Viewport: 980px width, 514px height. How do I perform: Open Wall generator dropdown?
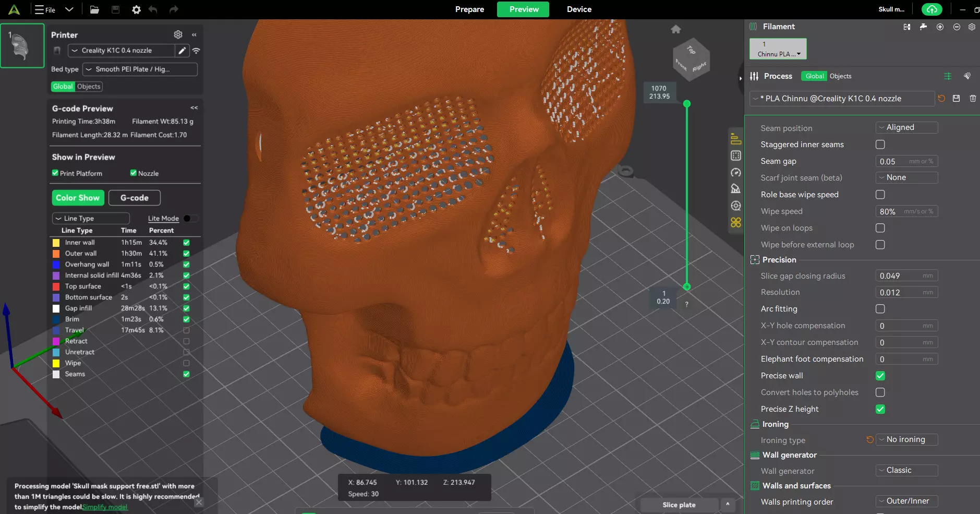tap(906, 470)
